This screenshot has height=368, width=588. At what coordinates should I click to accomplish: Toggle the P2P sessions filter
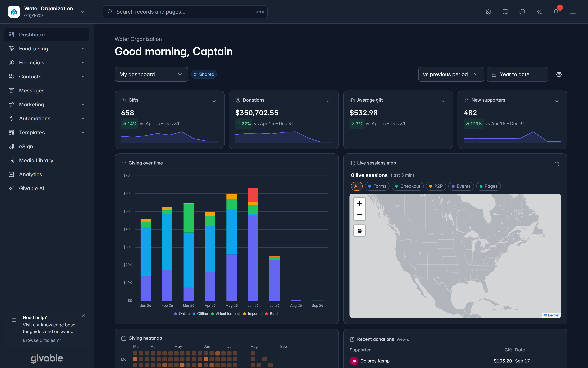point(436,186)
